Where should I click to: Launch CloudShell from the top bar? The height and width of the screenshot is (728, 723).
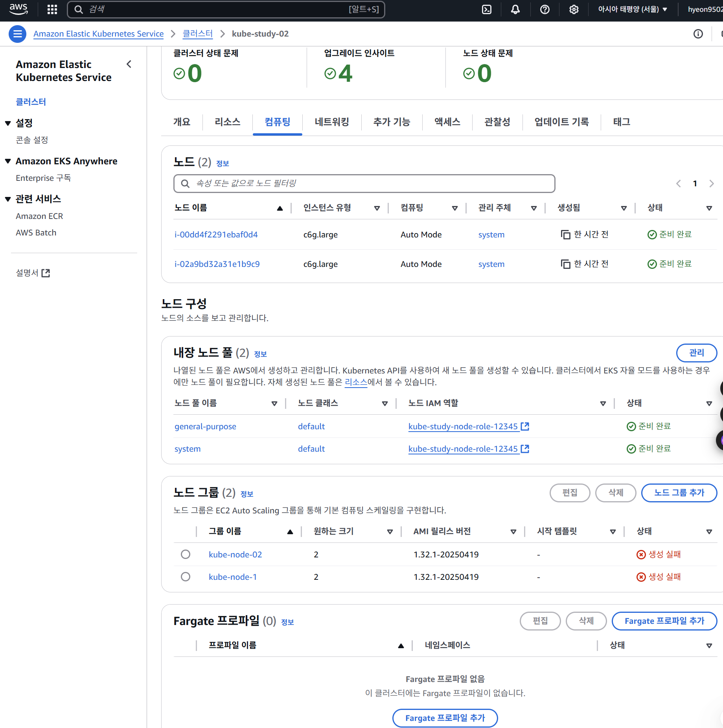487,9
